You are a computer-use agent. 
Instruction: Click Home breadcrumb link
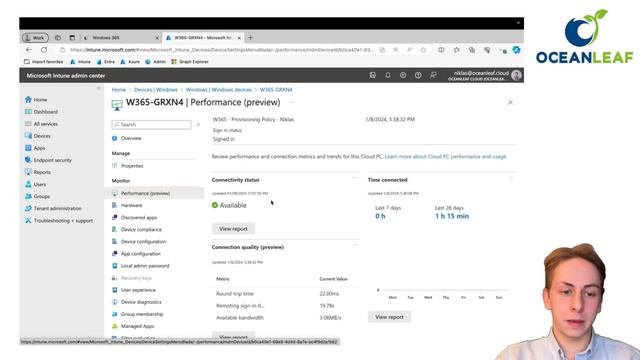click(x=119, y=90)
